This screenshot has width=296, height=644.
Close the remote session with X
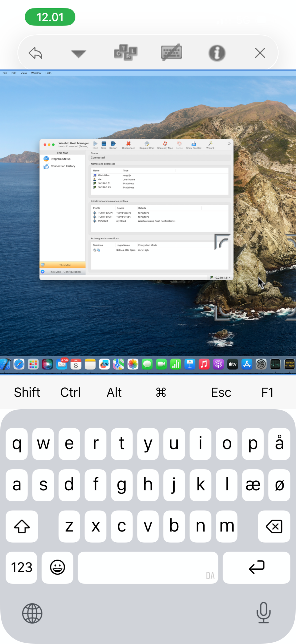[x=260, y=53]
